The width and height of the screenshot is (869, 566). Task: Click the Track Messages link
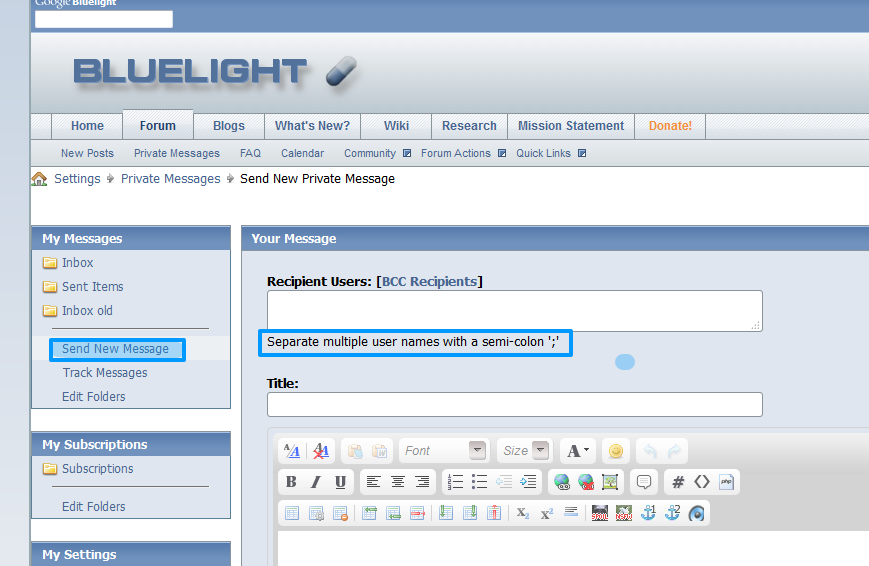coord(105,373)
